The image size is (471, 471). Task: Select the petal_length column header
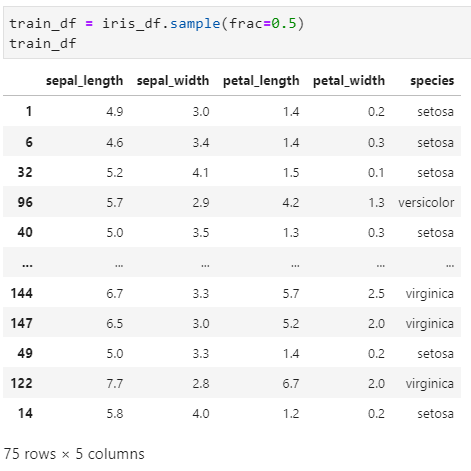pos(261,81)
